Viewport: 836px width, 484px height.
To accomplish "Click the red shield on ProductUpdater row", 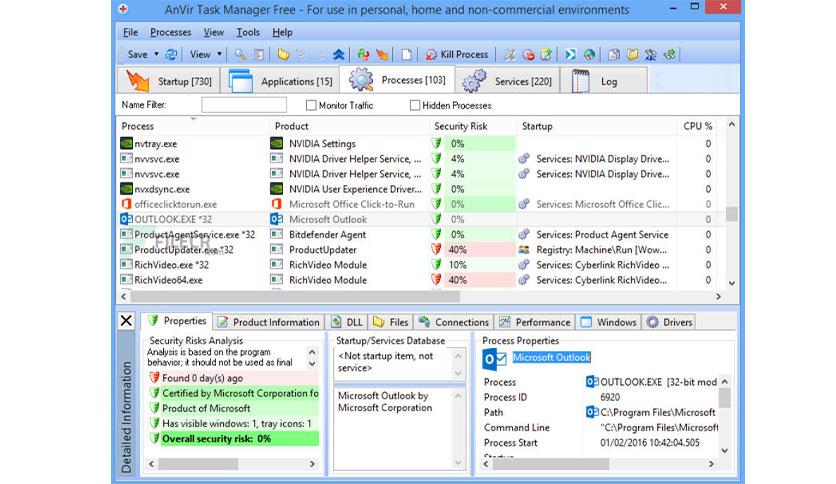I will coord(436,249).
